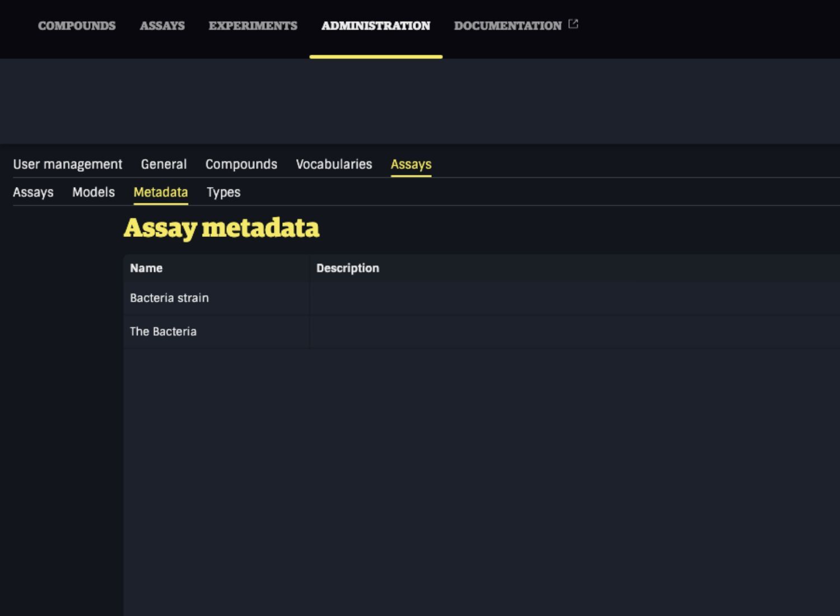
Task: Switch to the User management tab
Action: [67, 164]
